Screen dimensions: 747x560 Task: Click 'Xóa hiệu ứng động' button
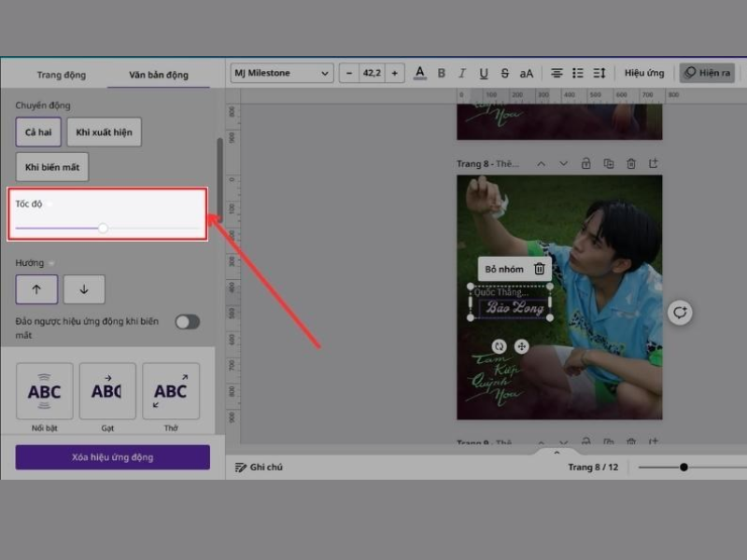click(x=112, y=457)
